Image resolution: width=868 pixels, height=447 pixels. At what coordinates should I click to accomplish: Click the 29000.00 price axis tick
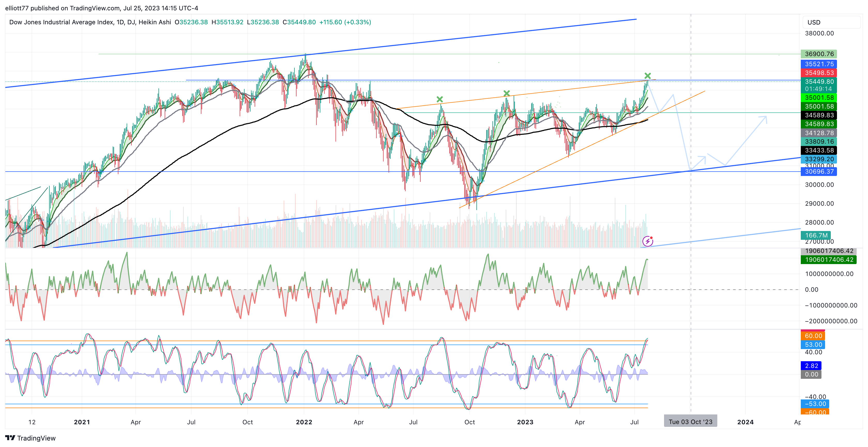819,203
